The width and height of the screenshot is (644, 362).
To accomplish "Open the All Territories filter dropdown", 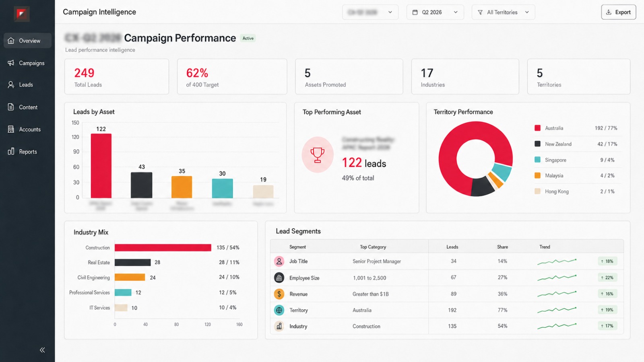I will click(x=504, y=12).
